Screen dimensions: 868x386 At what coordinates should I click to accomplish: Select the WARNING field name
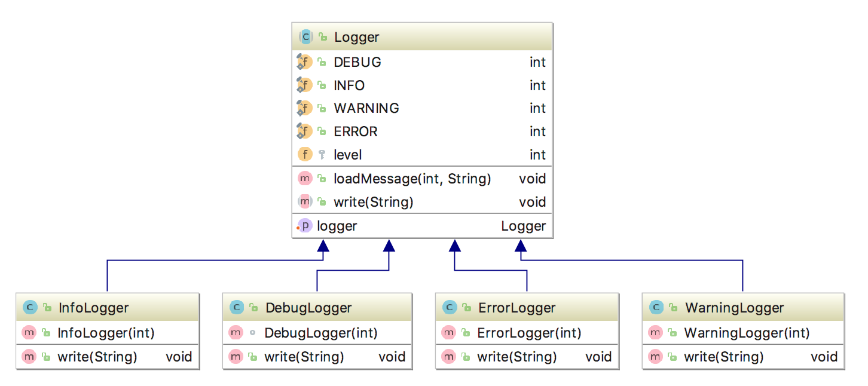point(366,108)
